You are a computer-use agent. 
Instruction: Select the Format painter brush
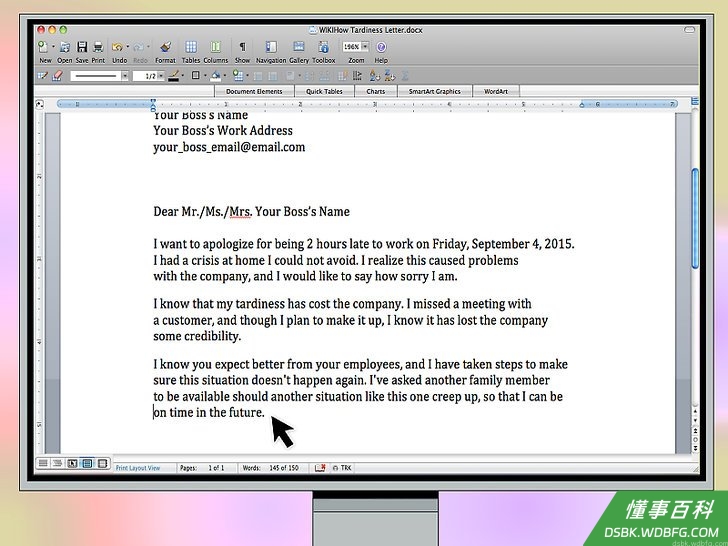[165, 47]
